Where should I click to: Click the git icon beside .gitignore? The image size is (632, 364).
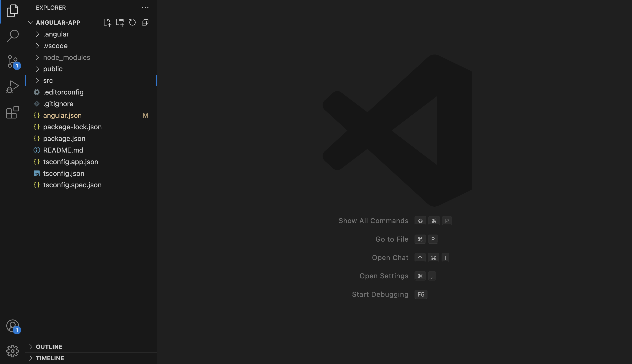pos(37,104)
